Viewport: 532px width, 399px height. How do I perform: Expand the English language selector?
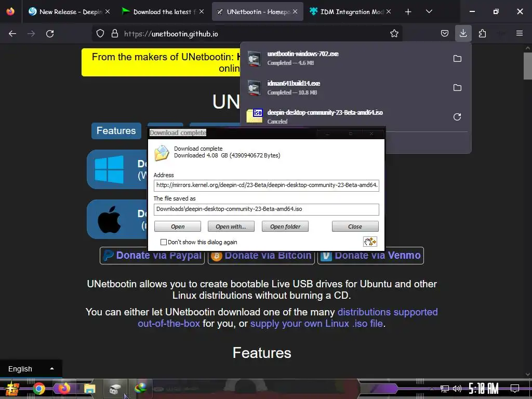coord(31,369)
